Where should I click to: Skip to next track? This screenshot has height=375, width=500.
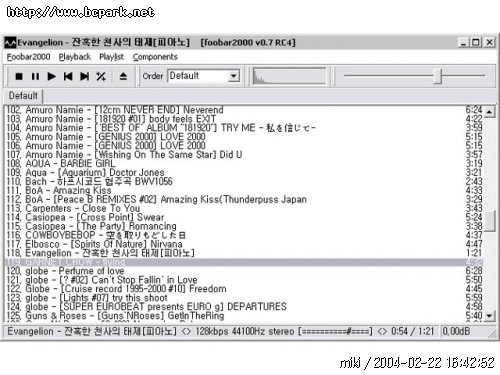pyautogui.click(x=85, y=76)
